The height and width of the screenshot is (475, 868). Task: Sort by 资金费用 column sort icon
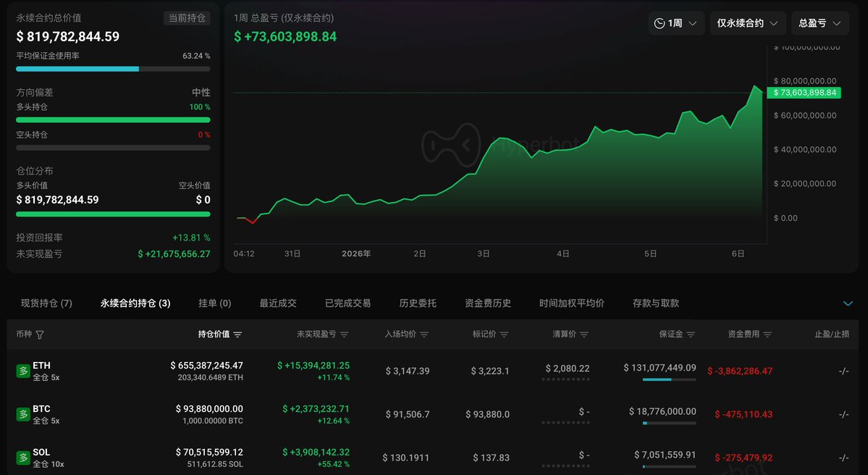[x=767, y=335]
